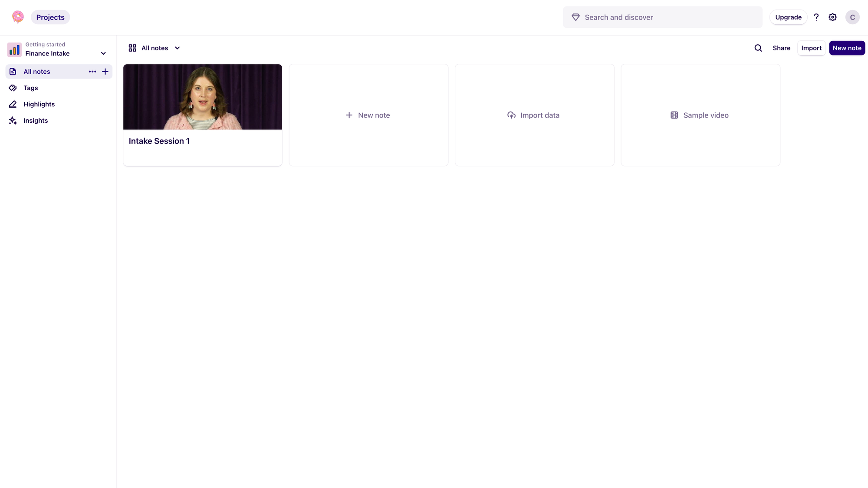Expand the All Notes filter dropdown
The image size is (868, 488).
tap(177, 48)
